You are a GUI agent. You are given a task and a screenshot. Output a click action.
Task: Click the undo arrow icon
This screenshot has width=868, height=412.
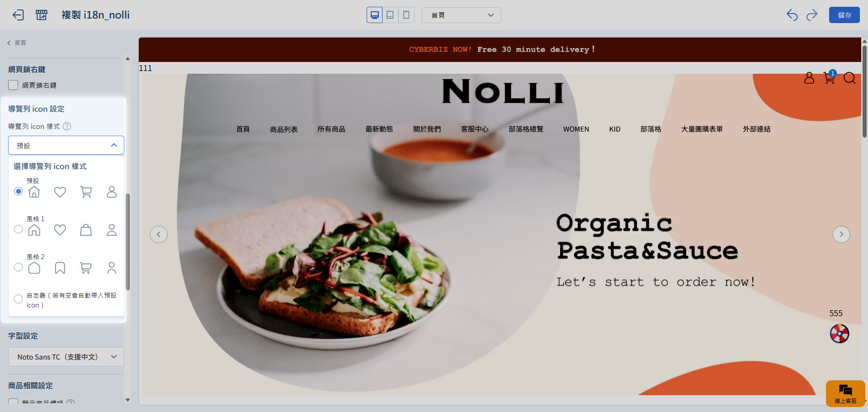pos(792,15)
